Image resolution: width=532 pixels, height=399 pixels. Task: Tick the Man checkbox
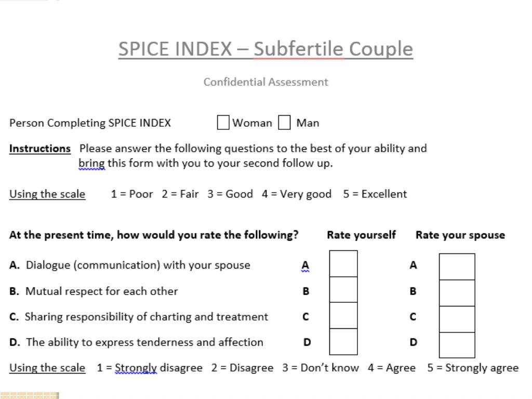[284, 122]
